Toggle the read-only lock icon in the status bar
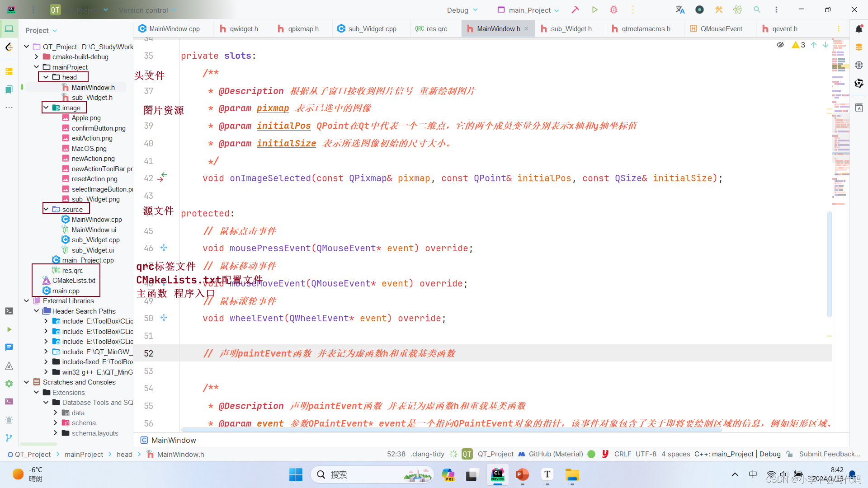The height and width of the screenshot is (488, 868). point(789,454)
